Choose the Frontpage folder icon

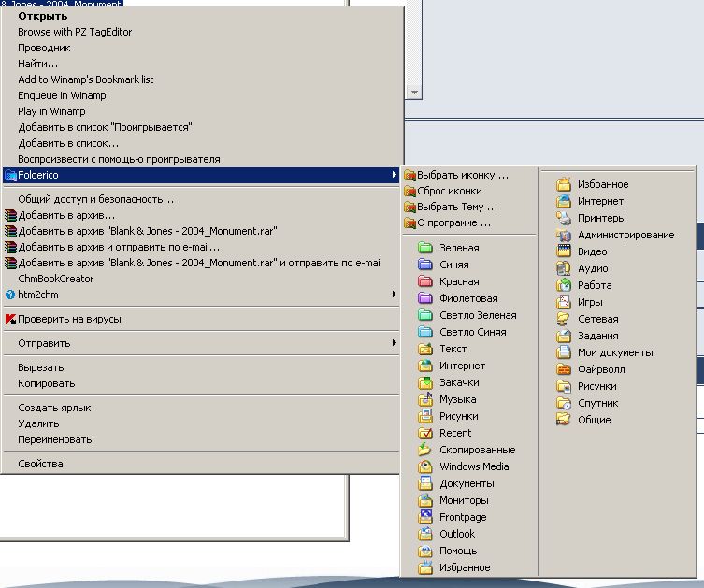(424, 517)
